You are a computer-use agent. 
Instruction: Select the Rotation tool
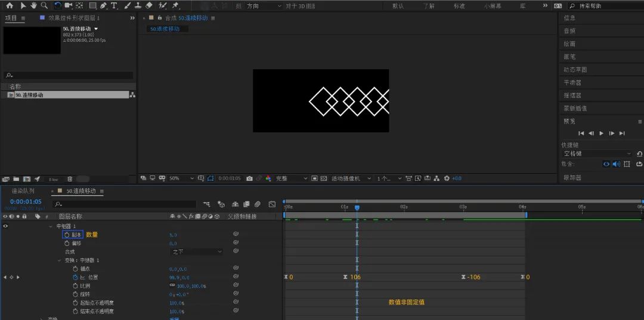point(57,6)
